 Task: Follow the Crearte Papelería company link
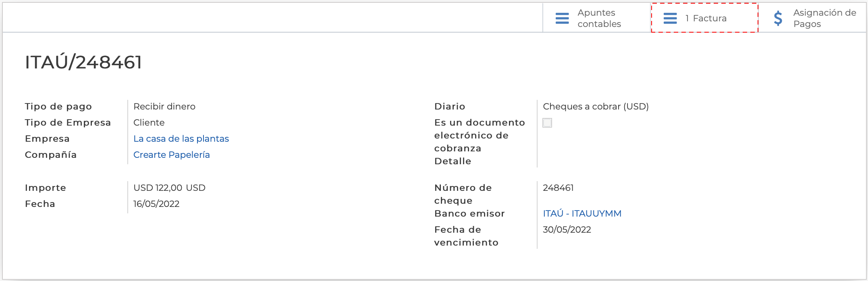[171, 155]
